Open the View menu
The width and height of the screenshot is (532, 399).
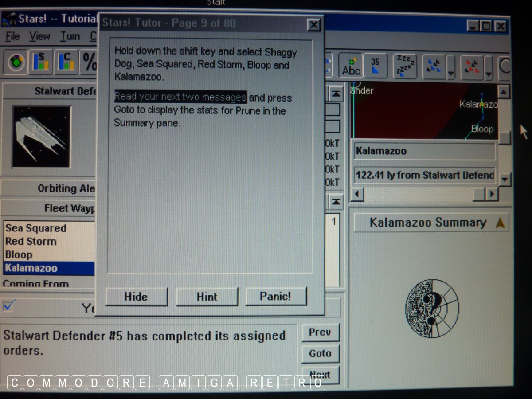tap(39, 36)
